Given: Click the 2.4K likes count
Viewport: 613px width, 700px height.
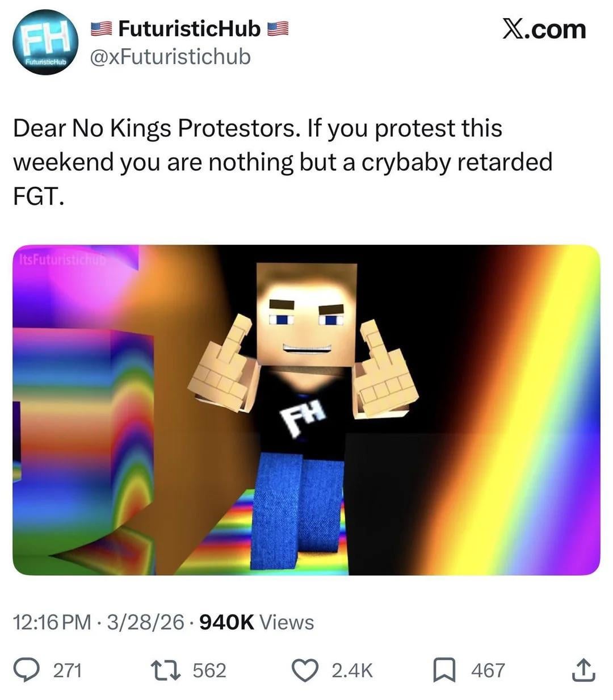Looking at the screenshot, I should point(352,670).
